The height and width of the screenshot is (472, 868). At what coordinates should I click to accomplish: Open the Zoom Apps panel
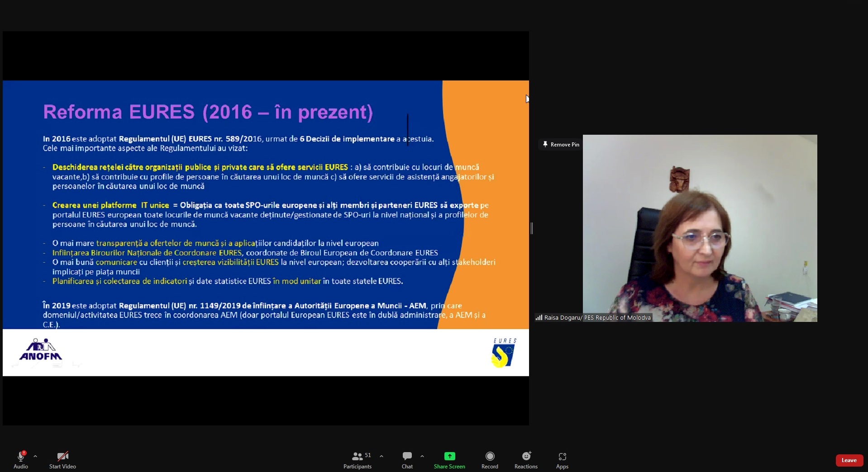click(562, 460)
